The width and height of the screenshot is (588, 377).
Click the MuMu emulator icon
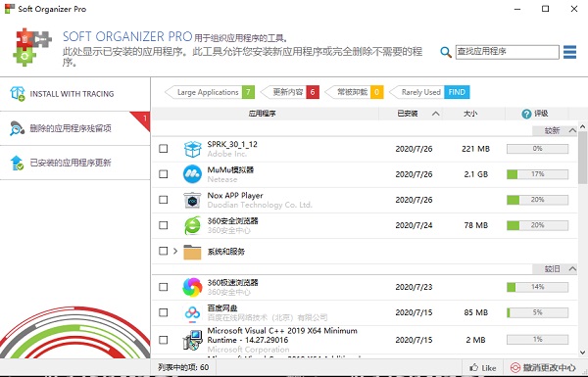(x=192, y=174)
